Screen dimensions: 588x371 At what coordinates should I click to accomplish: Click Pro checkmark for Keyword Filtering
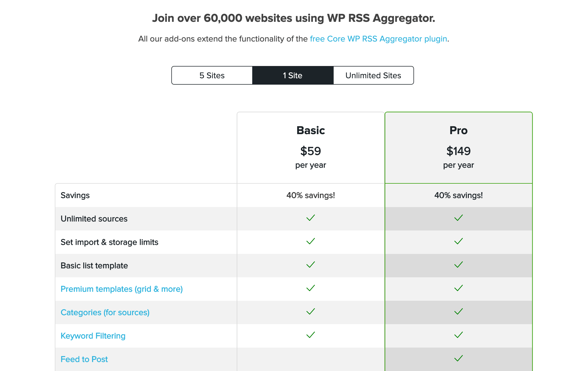458,335
